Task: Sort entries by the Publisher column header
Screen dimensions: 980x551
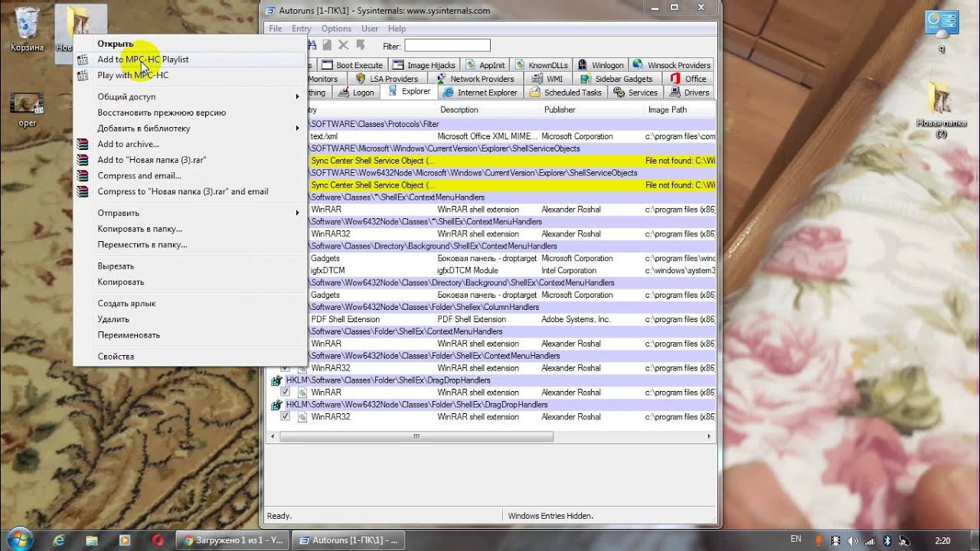Action: [x=593, y=109]
